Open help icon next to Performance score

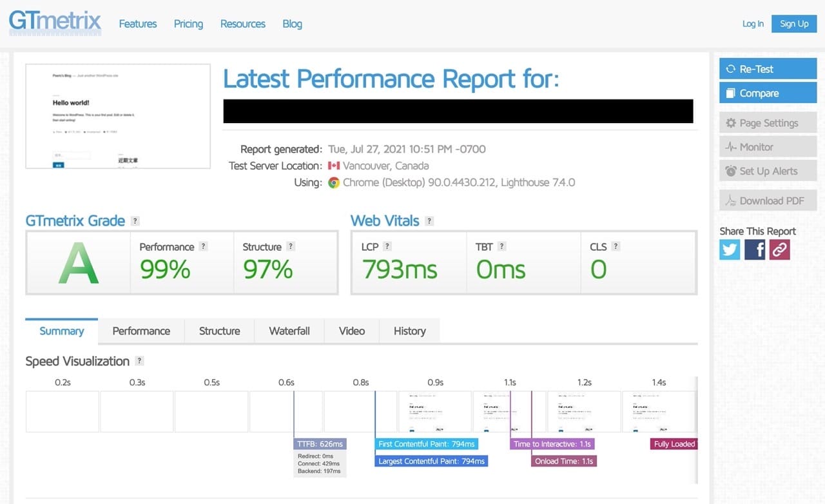[204, 246]
